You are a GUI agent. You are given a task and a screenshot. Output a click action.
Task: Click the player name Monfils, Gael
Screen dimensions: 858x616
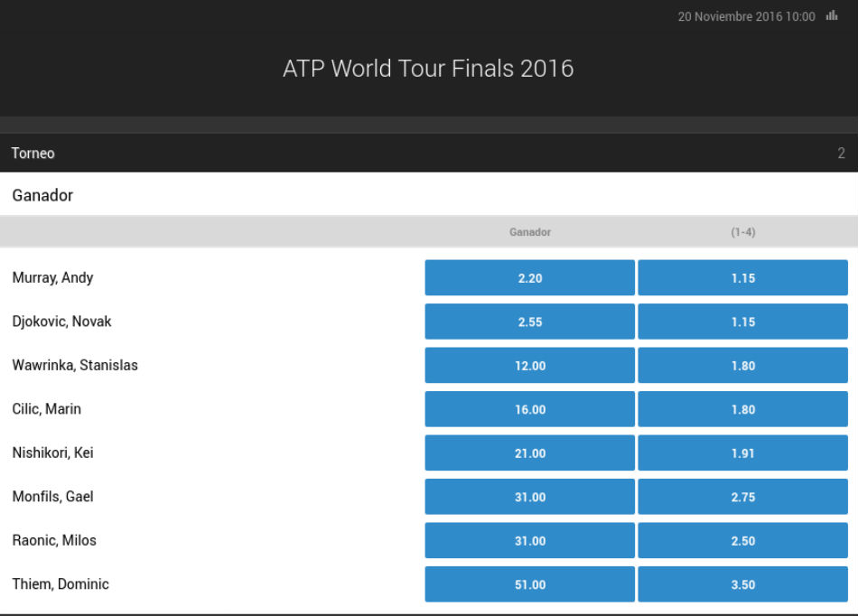tap(52, 497)
